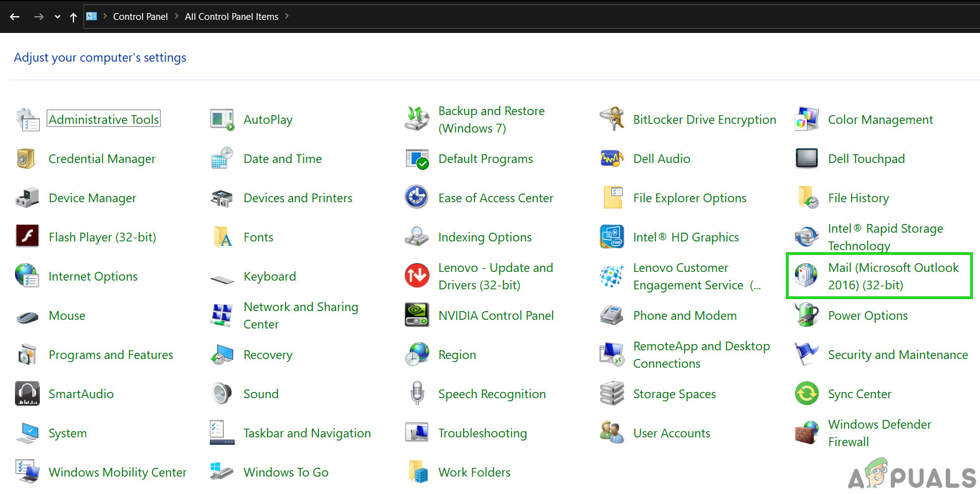
Task: Click the Ease of Access Center icon
Action: (x=417, y=197)
